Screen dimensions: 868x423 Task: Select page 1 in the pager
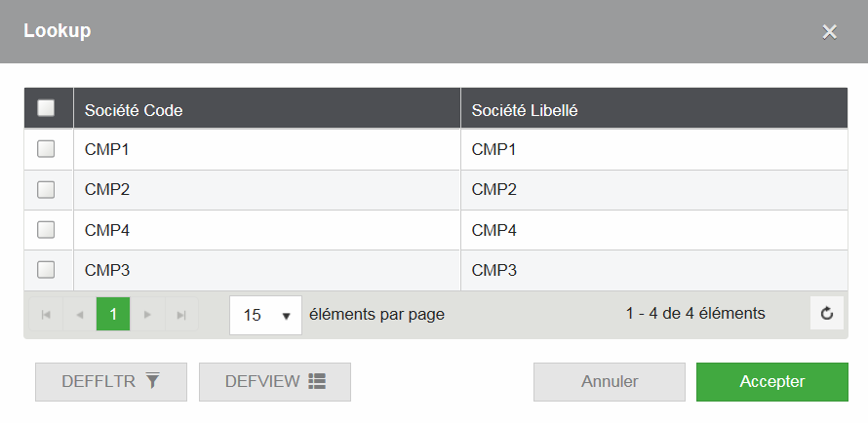pos(113,315)
